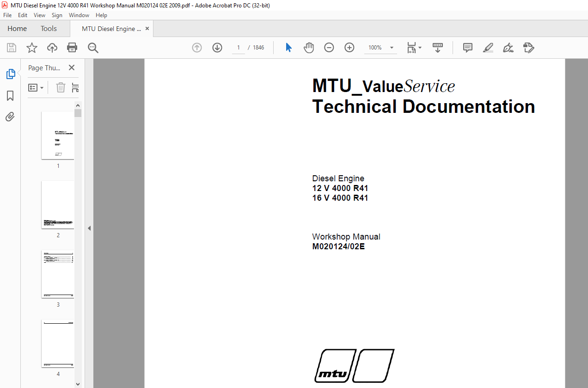This screenshot has width=588, height=388.
Task: Activate the Hand pan tool
Action: [309, 48]
